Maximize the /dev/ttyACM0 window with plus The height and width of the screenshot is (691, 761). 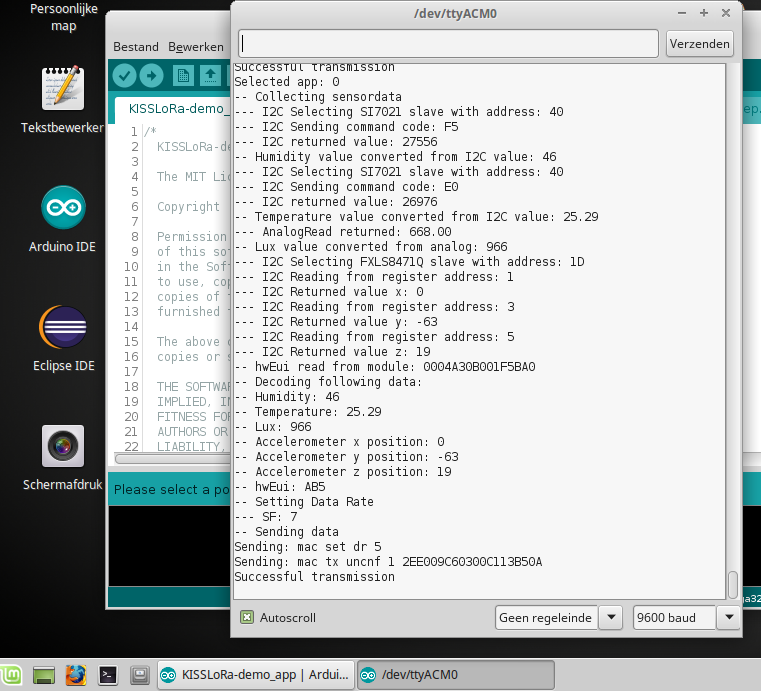(704, 13)
